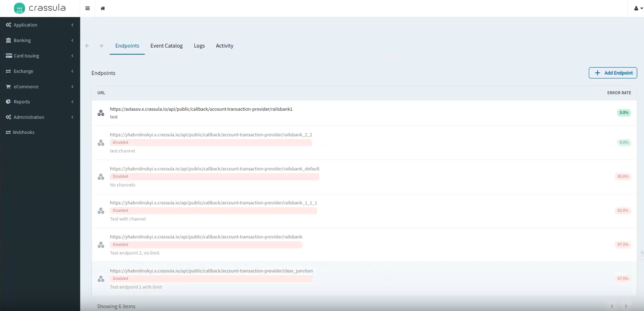Switch to the Event Catalog tab
Screen dimensions: 644x311
166,46
